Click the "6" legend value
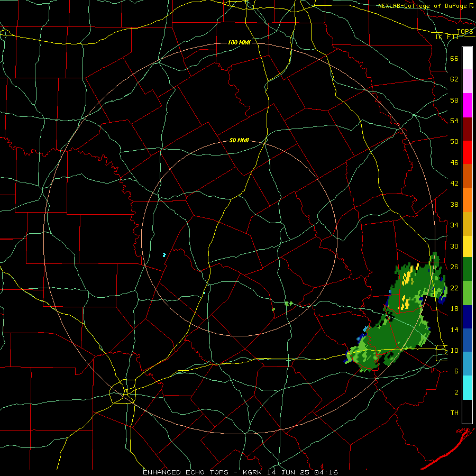This screenshot has height=476, width=476. point(456,371)
